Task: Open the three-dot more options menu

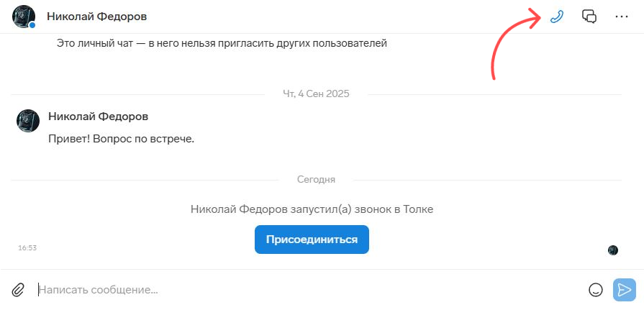Action: click(x=622, y=17)
